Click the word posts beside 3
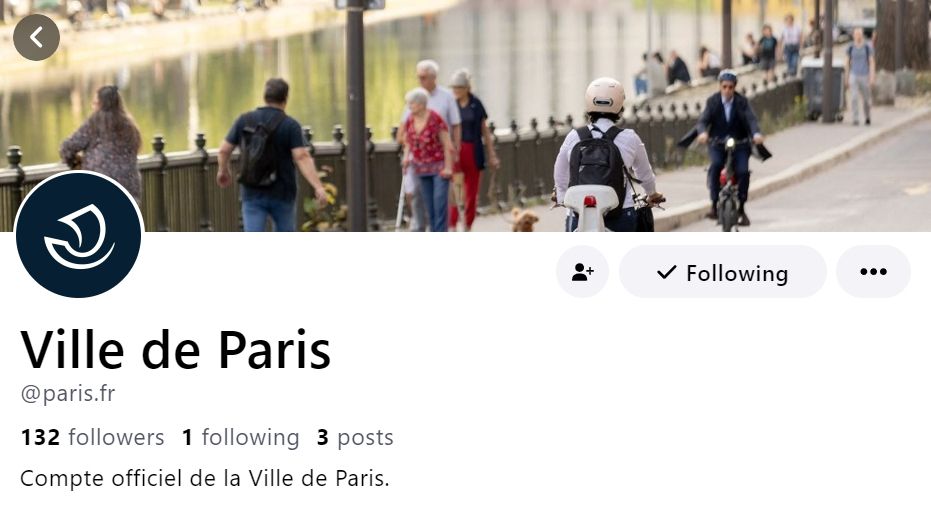The height and width of the screenshot is (511, 931). (365, 438)
